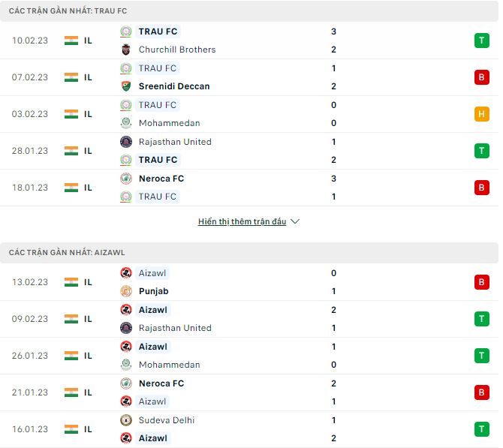Screen dimensions: 503x448
Task: Click the Churchill Brothers team logo
Action: click(125, 50)
